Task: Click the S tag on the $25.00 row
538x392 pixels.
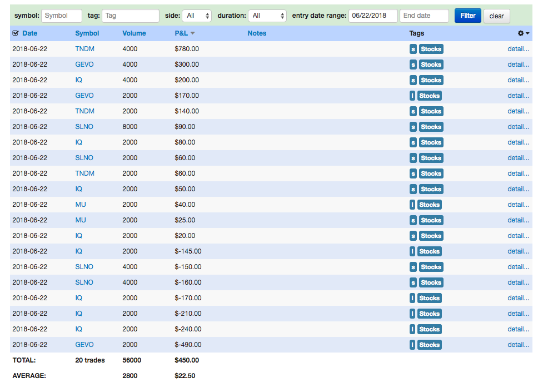Action: tap(413, 220)
